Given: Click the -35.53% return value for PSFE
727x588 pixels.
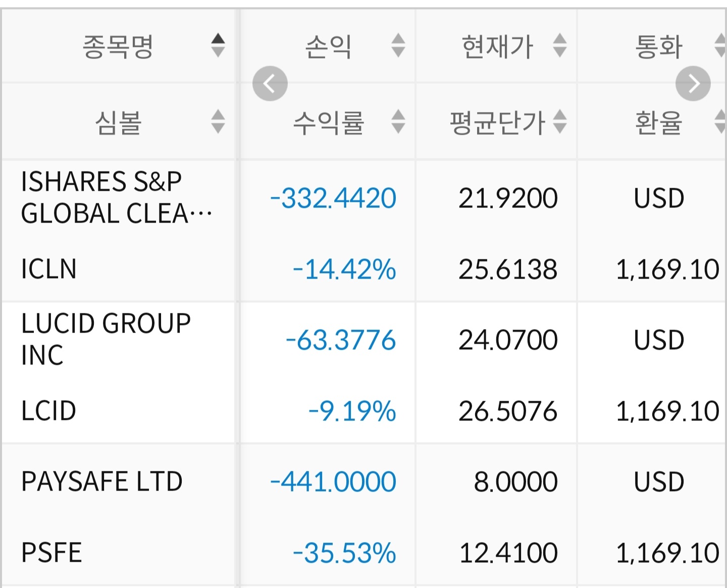Looking at the screenshot, I should (344, 553).
